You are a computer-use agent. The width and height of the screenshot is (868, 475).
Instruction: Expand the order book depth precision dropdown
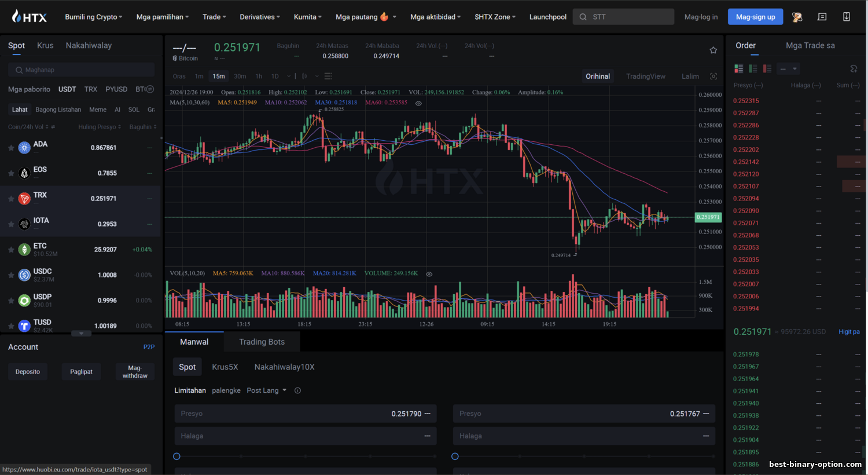point(788,68)
